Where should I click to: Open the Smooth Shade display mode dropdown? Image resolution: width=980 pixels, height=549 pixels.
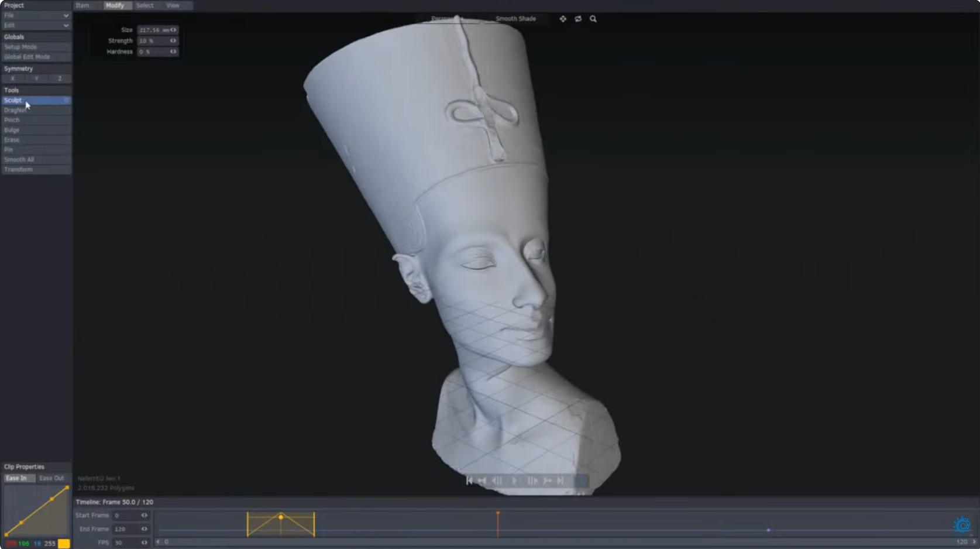[x=515, y=19]
